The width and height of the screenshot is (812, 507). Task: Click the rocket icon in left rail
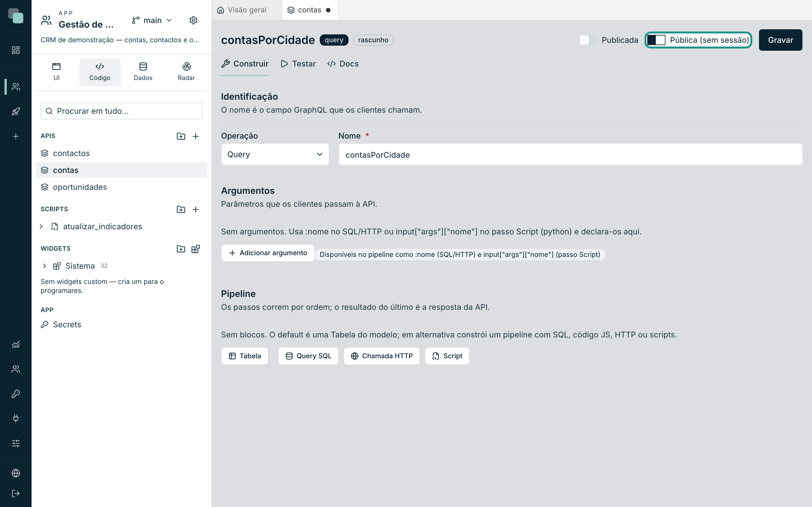[16, 111]
